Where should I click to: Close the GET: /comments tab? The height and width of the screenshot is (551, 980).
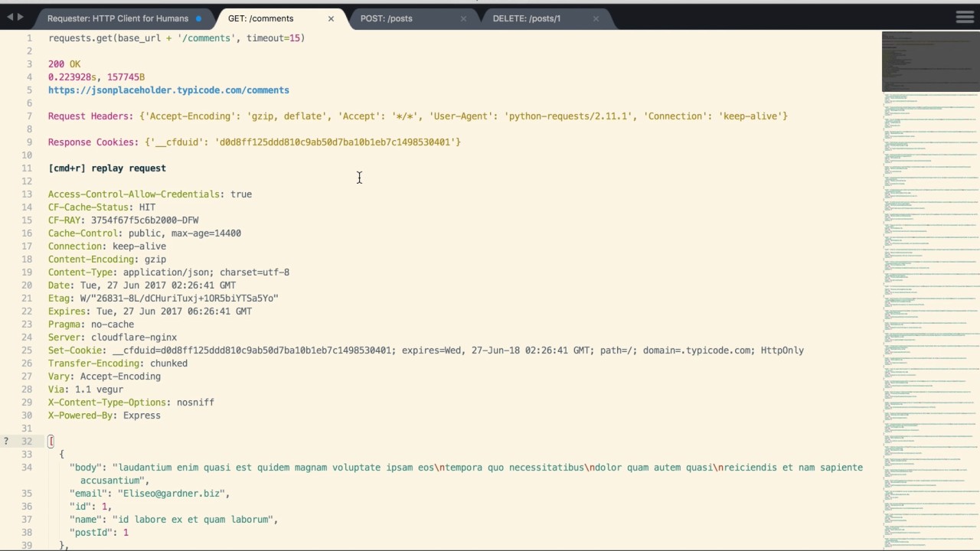(x=331, y=18)
